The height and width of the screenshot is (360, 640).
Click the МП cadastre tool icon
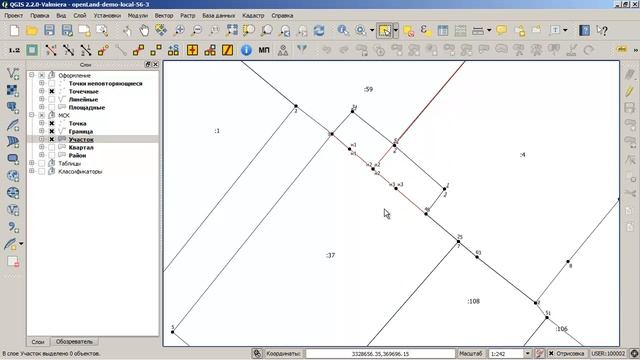[264, 50]
